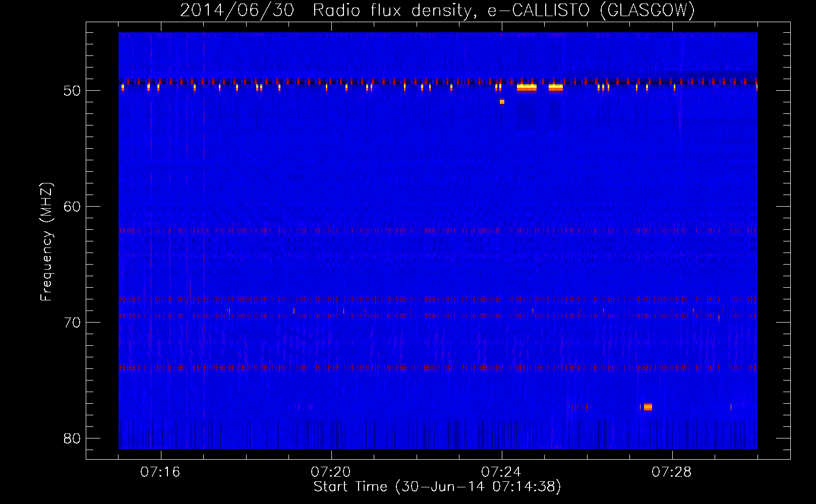
Task: Click the x-axis label starting with "Start Time"
Action: pyautogui.click(x=437, y=487)
